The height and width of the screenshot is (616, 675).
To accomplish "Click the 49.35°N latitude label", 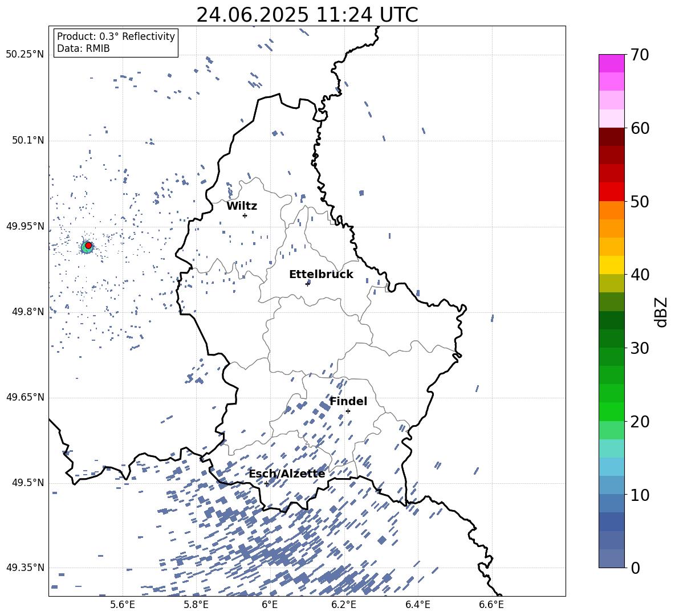I will point(25,568).
